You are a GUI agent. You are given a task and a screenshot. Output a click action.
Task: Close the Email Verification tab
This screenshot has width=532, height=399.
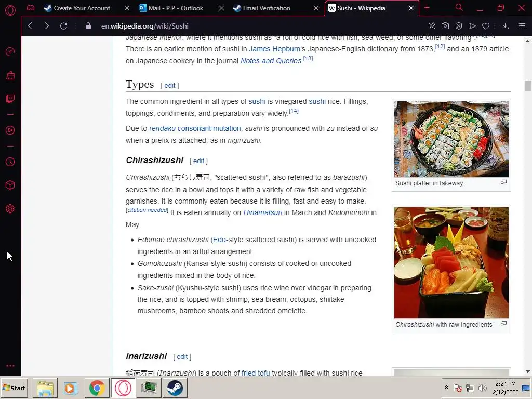click(316, 8)
